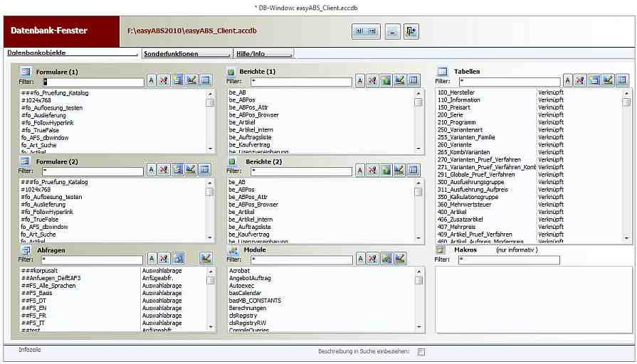Select '#fo_FollowHyperlink' in Formulare (2) list

click(47, 213)
